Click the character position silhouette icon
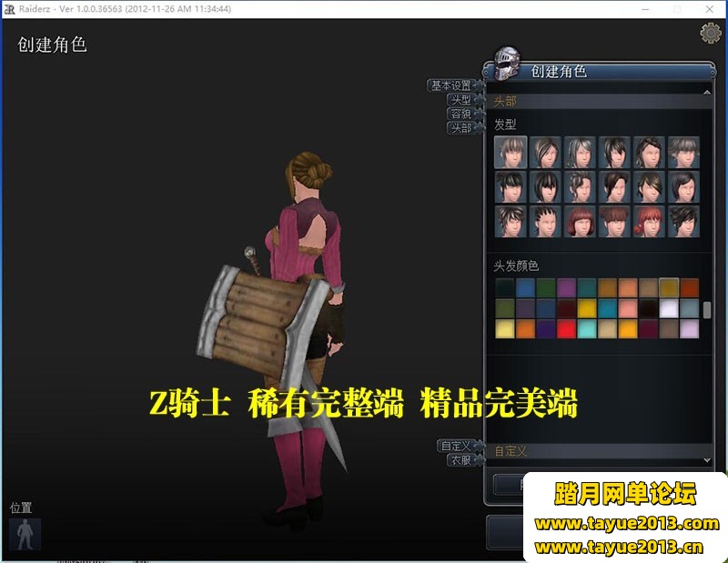728x563 pixels. coord(25,534)
